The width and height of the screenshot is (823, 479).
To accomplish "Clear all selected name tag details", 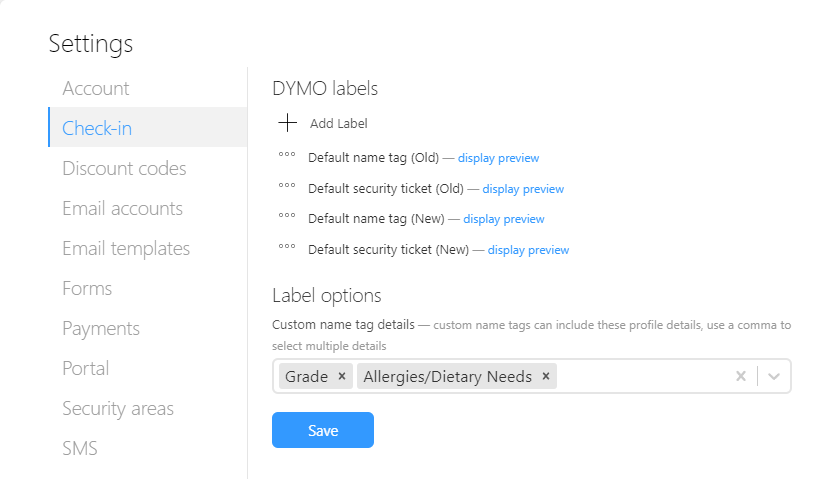I will 741,376.
